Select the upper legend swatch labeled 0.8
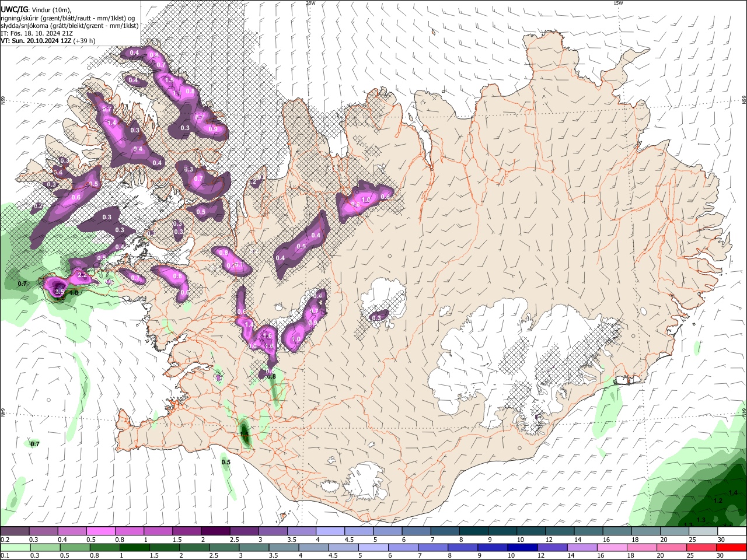This screenshot has width=747, height=560. click(129, 531)
